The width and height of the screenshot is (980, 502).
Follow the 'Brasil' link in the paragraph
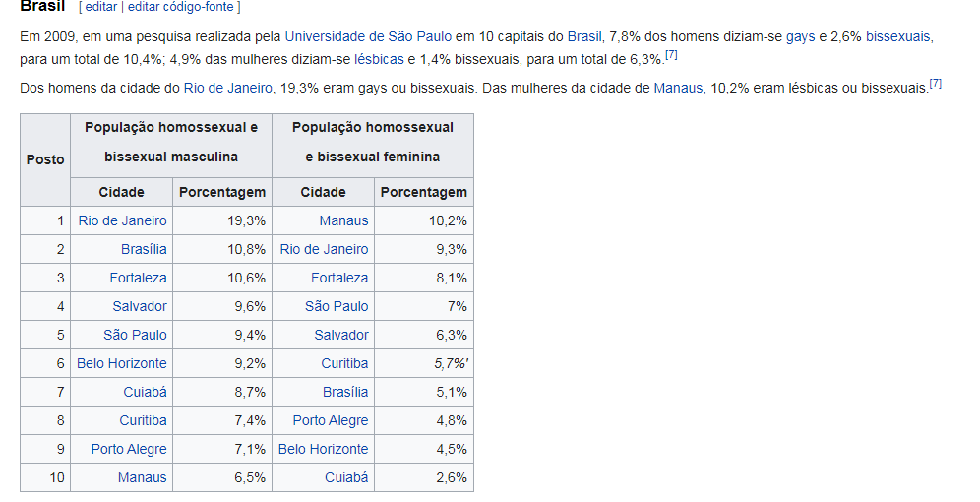tap(584, 36)
